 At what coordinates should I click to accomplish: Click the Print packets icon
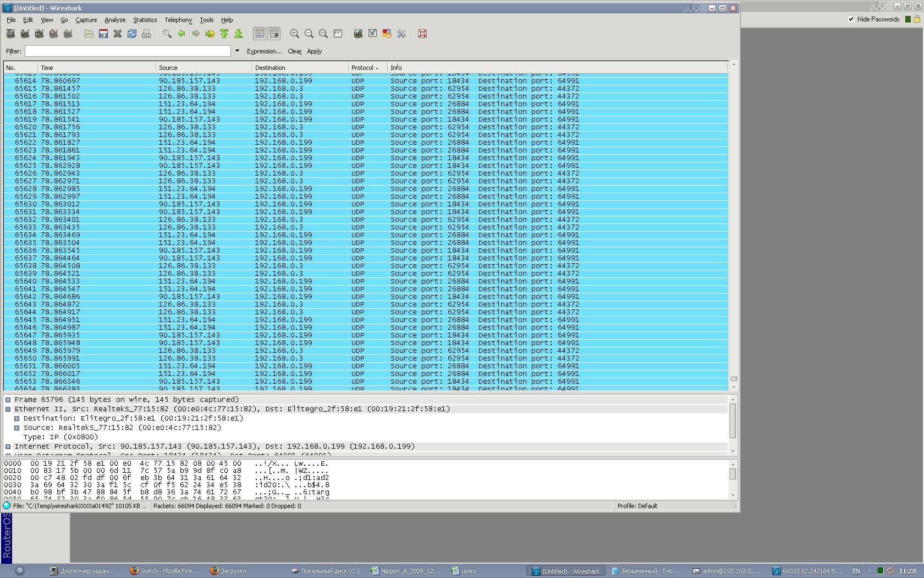pos(146,34)
